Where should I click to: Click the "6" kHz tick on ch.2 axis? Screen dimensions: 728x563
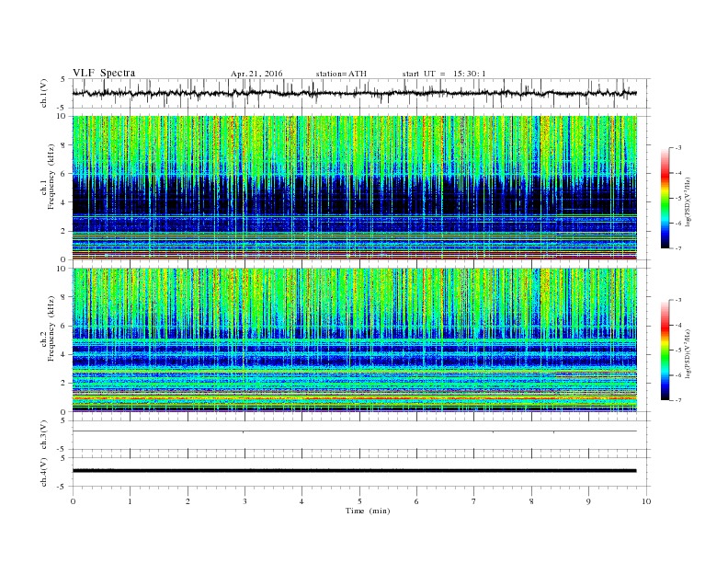tap(64, 326)
